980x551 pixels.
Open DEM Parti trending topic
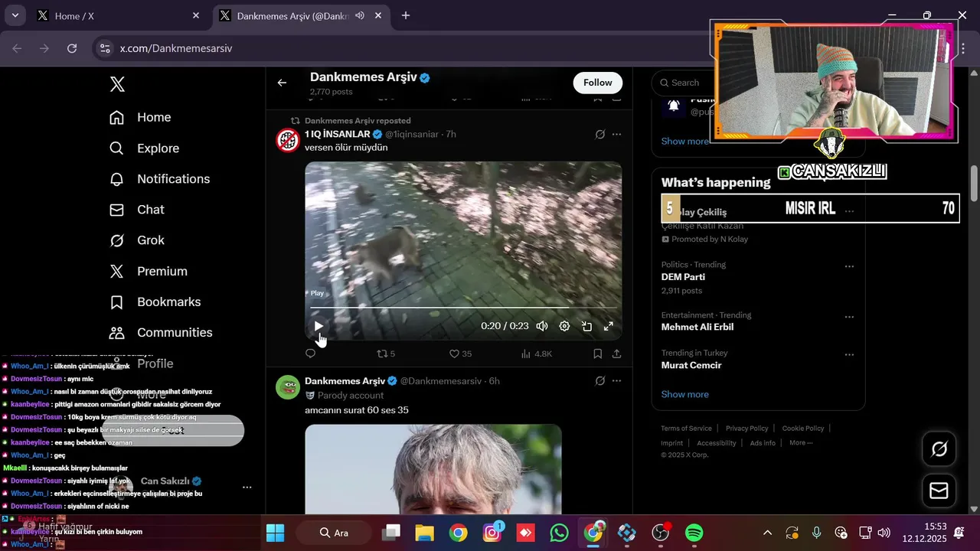tap(683, 277)
